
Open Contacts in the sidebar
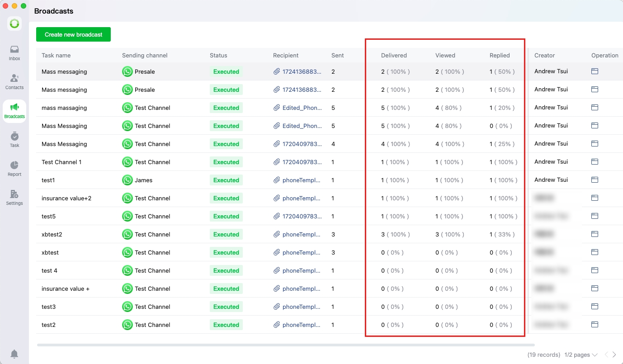pos(14,81)
